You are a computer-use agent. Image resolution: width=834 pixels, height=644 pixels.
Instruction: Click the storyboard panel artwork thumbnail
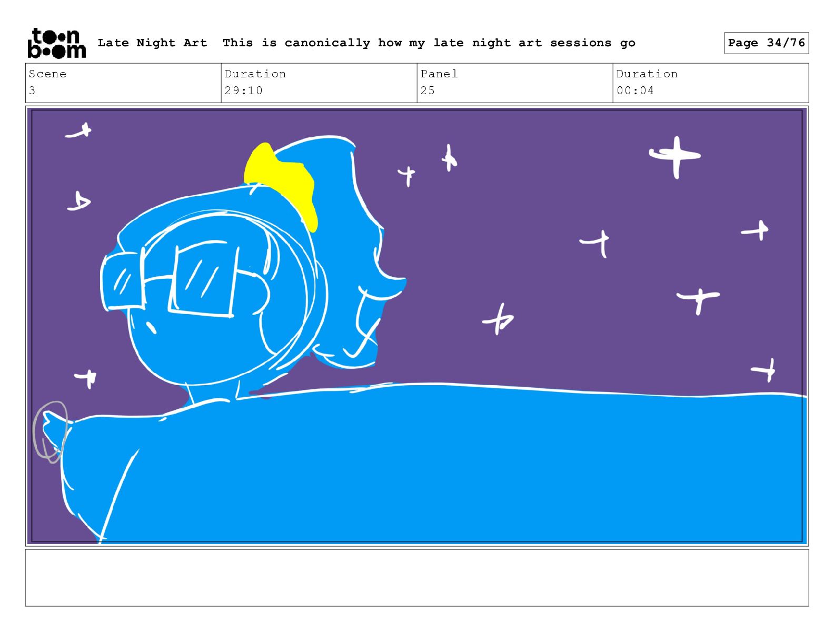(x=417, y=326)
